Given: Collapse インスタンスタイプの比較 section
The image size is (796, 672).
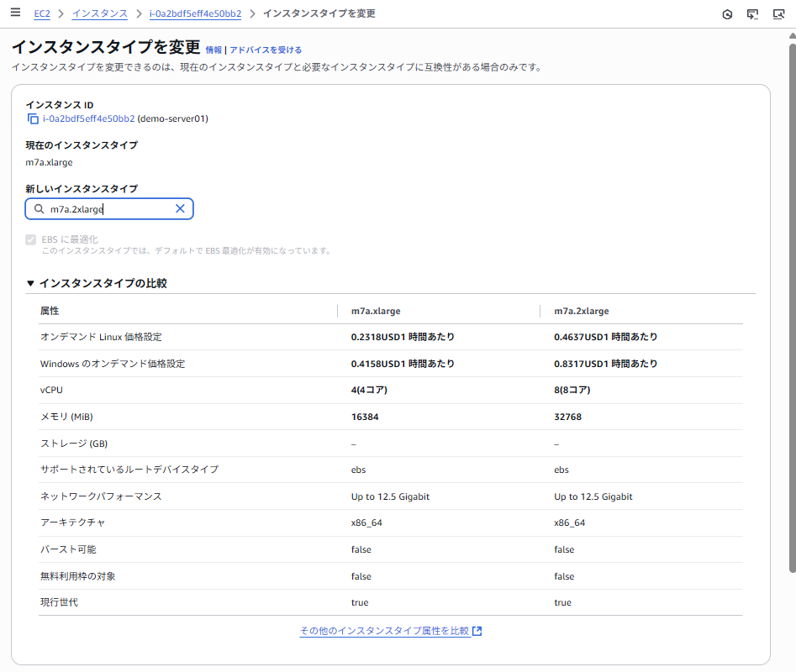Looking at the screenshot, I should [x=30, y=284].
